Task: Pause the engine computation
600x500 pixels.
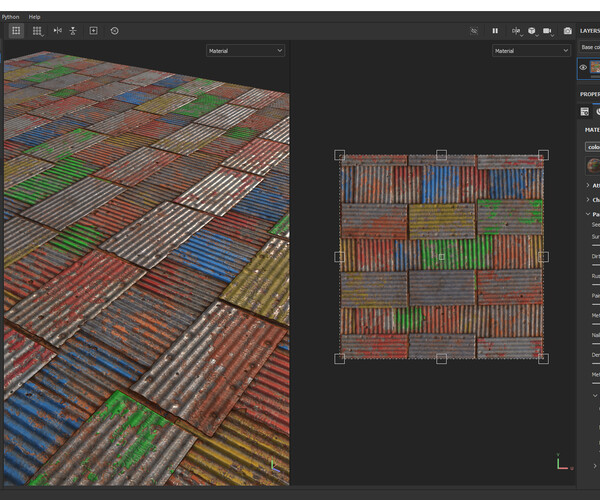Action: coord(495,31)
